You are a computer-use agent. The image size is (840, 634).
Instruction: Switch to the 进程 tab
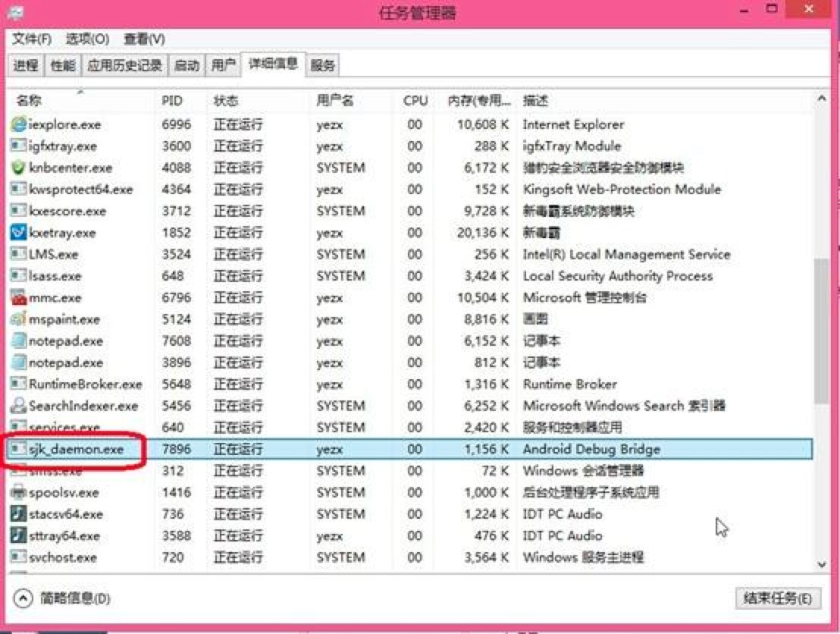pos(26,65)
